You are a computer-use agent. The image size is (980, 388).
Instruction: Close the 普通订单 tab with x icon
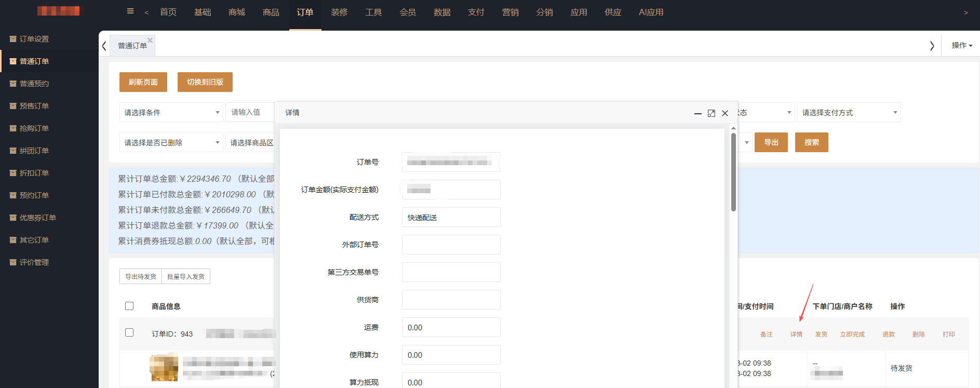point(150,40)
